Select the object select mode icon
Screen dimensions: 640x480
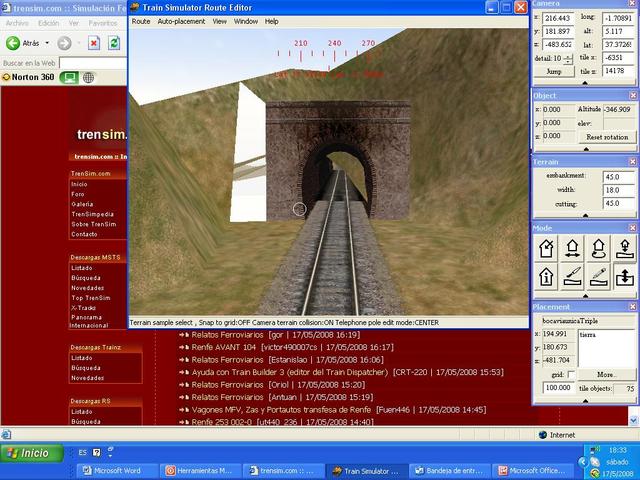point(548,247)
